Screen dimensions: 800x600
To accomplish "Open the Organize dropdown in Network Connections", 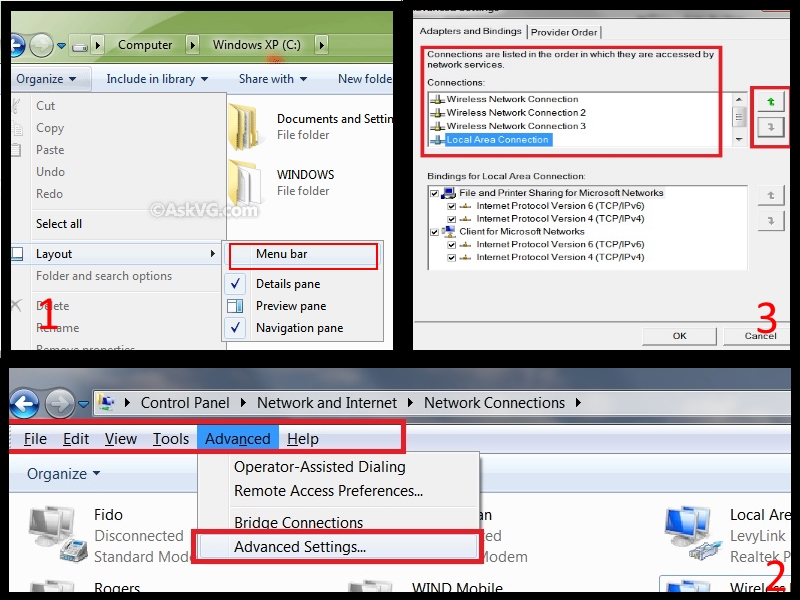I will pos(63,474).
